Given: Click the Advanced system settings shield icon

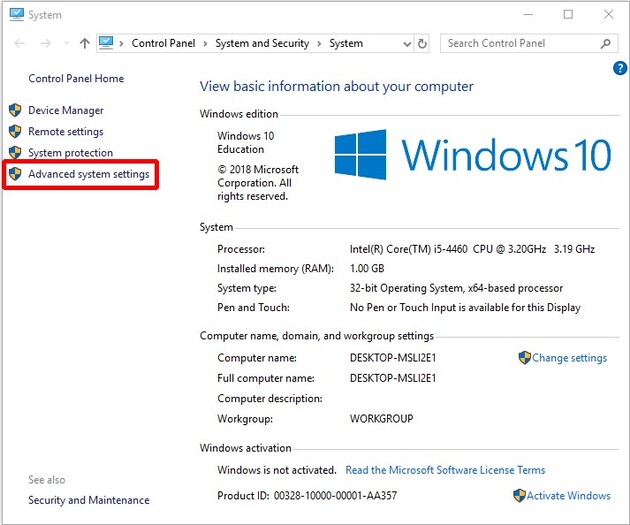Looking at the screenshot, I should coord(15,174).
